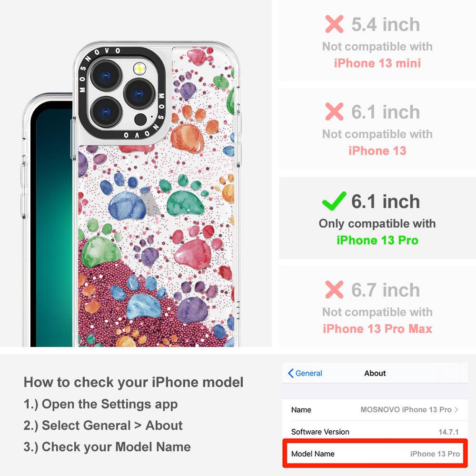Click the large orange paw print
The height and width of the screenshot is (476, 476).
coord(187,138)
